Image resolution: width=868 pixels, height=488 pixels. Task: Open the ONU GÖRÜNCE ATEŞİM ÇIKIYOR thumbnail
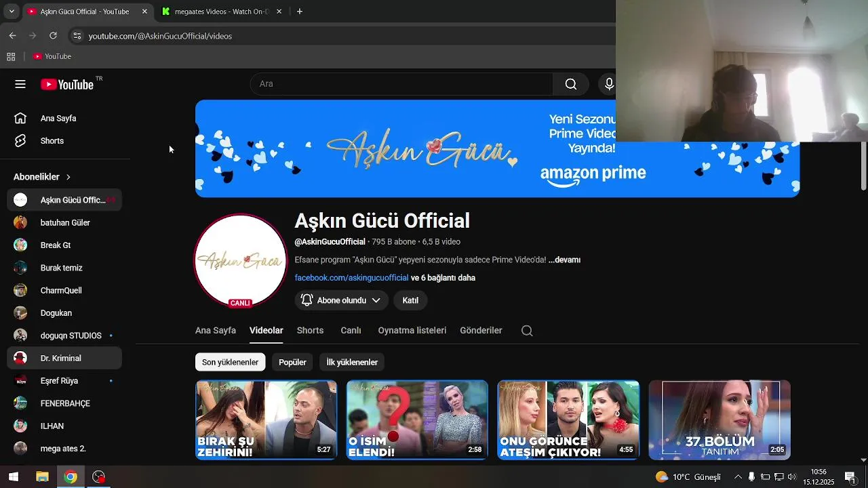pos(568,420)
